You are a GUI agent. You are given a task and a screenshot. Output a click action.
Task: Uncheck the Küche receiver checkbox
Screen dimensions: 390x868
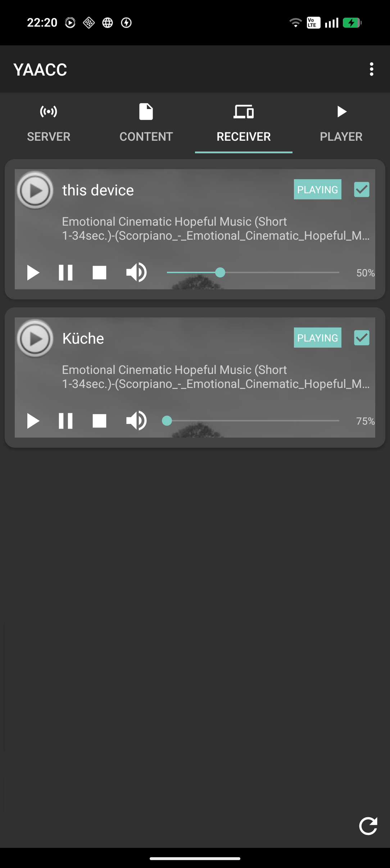pyautogui.click(x=362, y=338)
